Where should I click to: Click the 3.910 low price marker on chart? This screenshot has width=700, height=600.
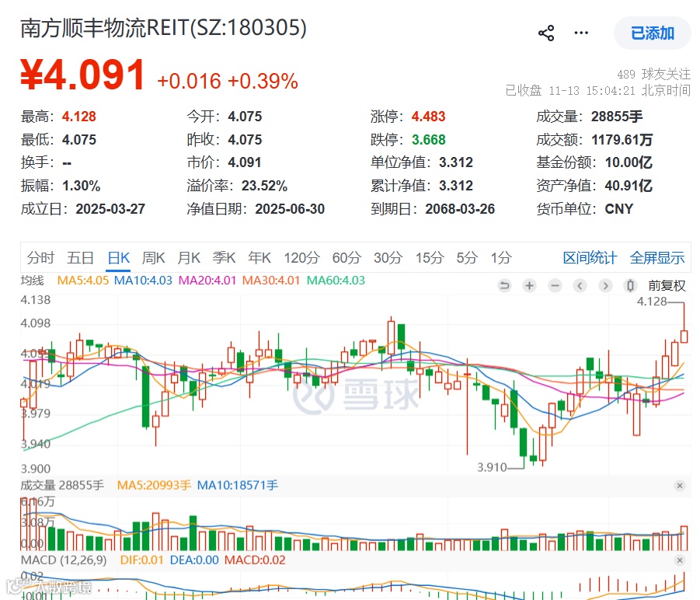pos(492,467)
